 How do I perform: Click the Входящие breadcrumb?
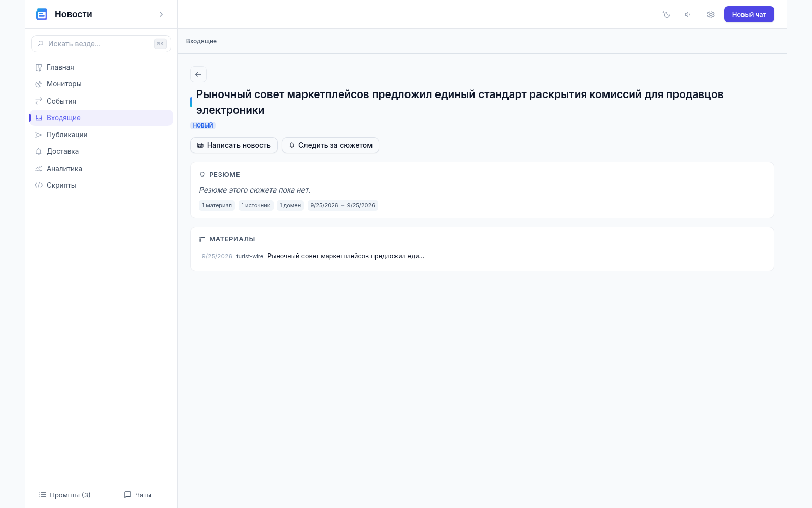tap(201, 41)
